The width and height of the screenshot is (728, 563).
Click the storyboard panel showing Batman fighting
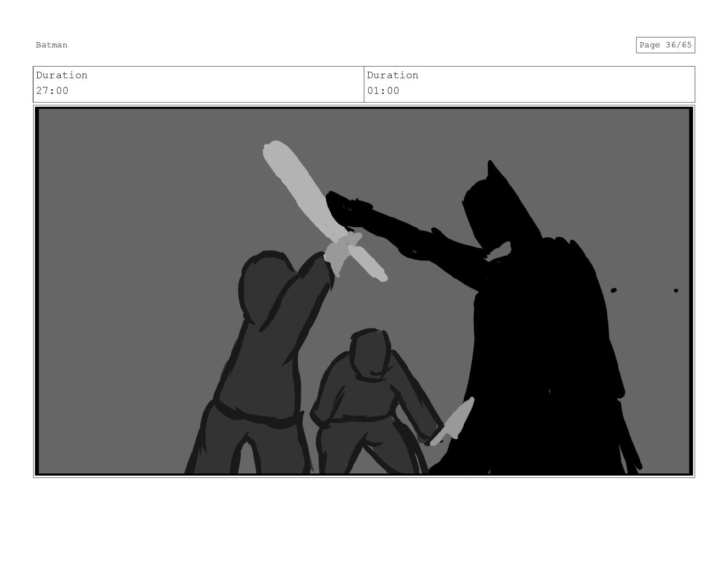[x=364, y=291]
